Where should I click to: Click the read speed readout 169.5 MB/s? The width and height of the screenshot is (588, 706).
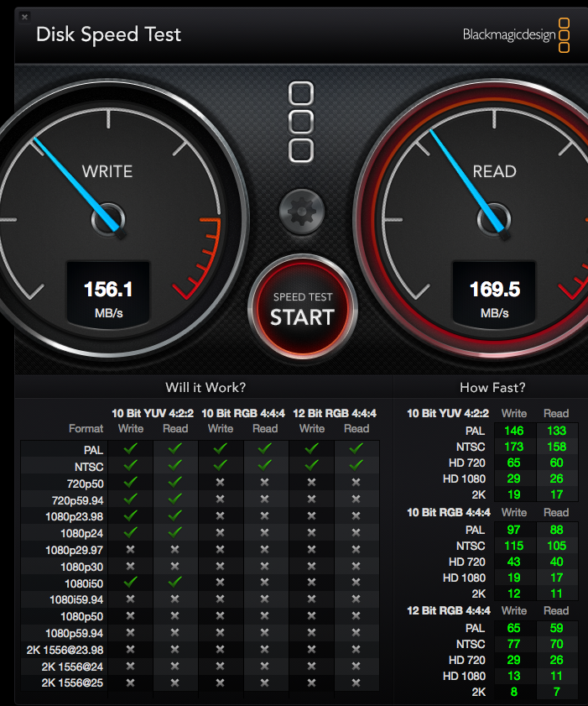[494, 294]
